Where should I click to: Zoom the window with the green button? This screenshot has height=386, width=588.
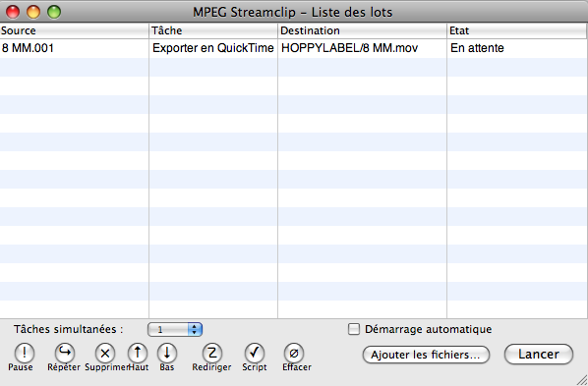coord(54,12)
